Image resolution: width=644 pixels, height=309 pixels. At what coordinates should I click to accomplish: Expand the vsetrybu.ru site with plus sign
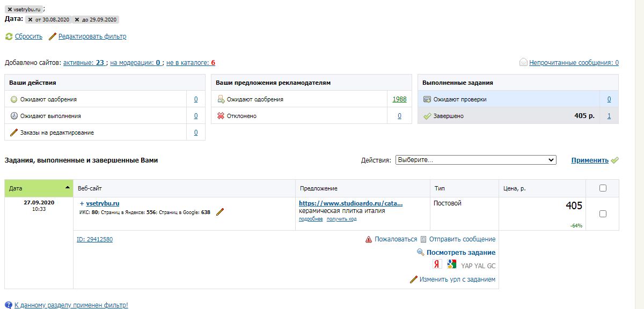(x=82, y=204)
